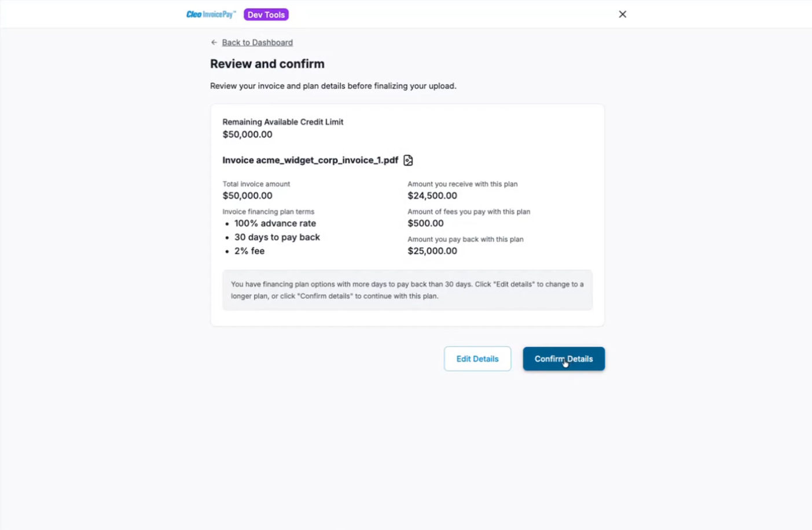
Task: Select the Remaining Available Credit Limit label
Action: (283, 122)
